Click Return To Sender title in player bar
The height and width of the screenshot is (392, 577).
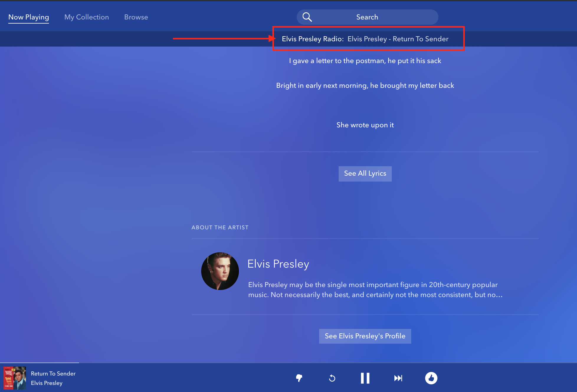point(53,373)
